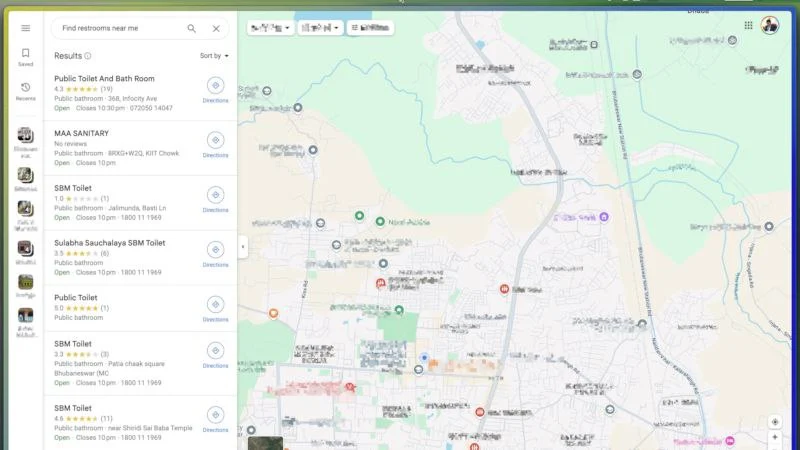Open Saved places bookmark icon
This screenshot has width=800, height=450.
(25, 56)
